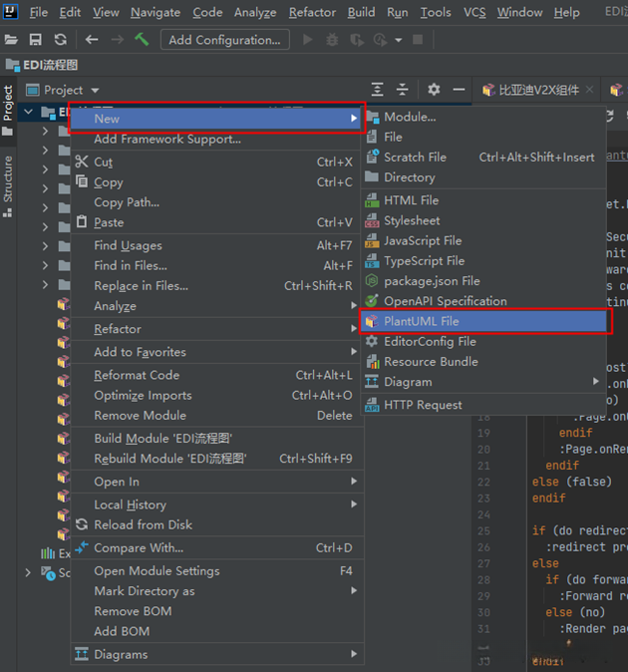
Task: Click the Save All toolbar icon
Action: click(36, 40)
